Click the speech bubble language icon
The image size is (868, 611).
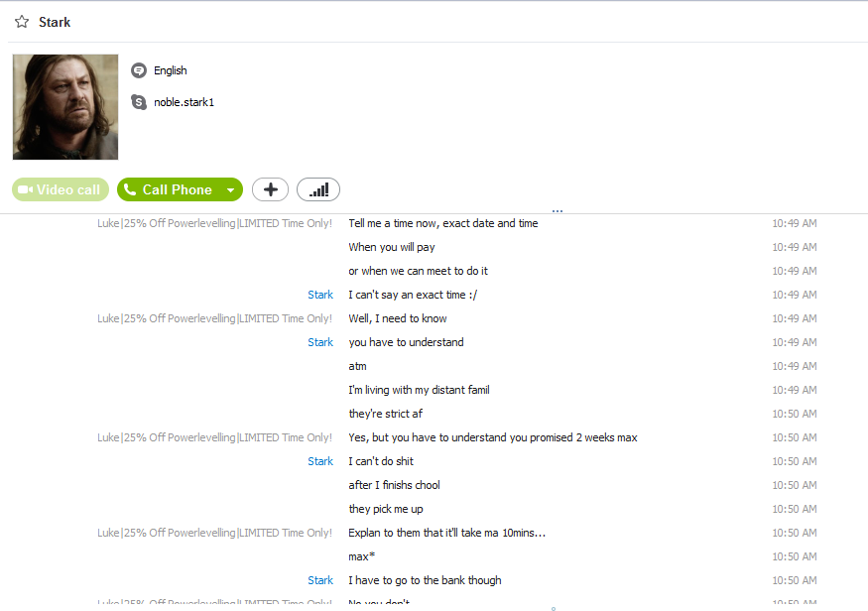coord(139,70)
